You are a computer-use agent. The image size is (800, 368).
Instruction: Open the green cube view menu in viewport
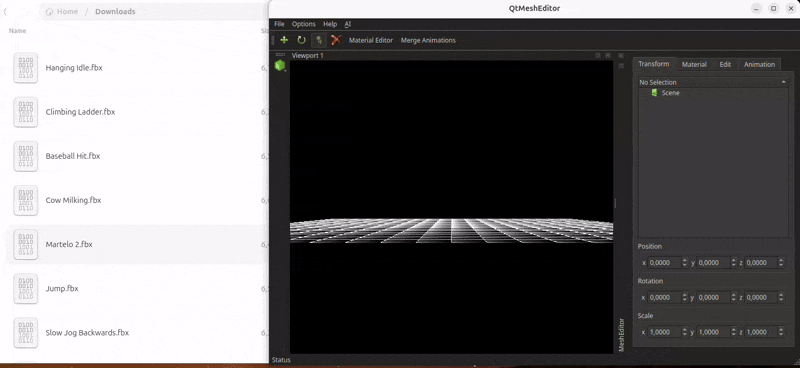[280, 65]
